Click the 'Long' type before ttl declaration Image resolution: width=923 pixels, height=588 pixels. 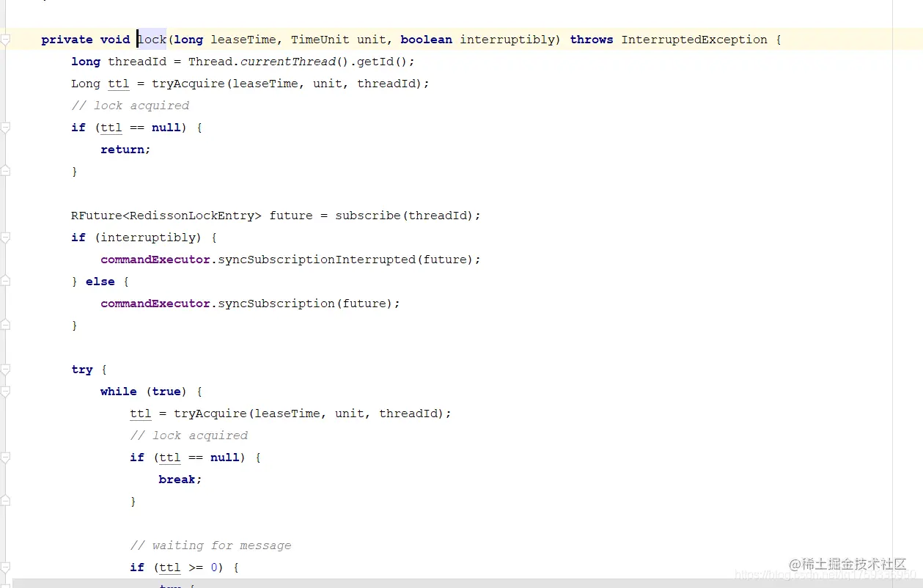[86, 84]
